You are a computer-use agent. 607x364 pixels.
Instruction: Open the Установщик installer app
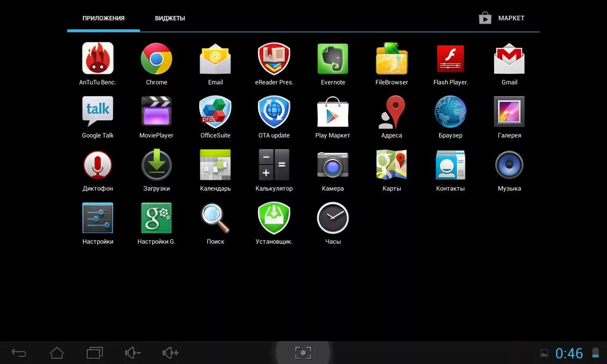[274, 218]
